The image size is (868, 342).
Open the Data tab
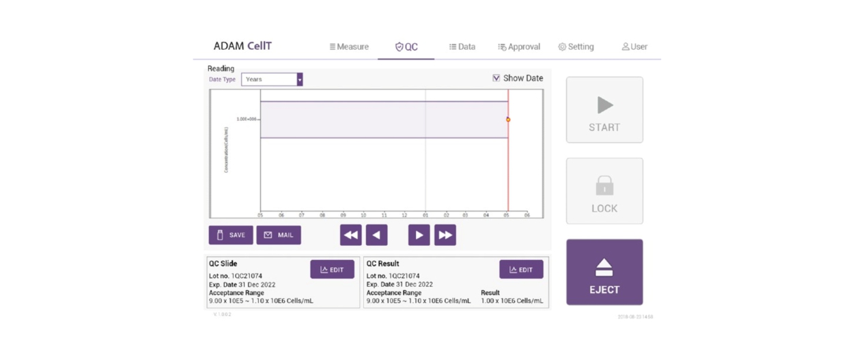click(462, 46)
